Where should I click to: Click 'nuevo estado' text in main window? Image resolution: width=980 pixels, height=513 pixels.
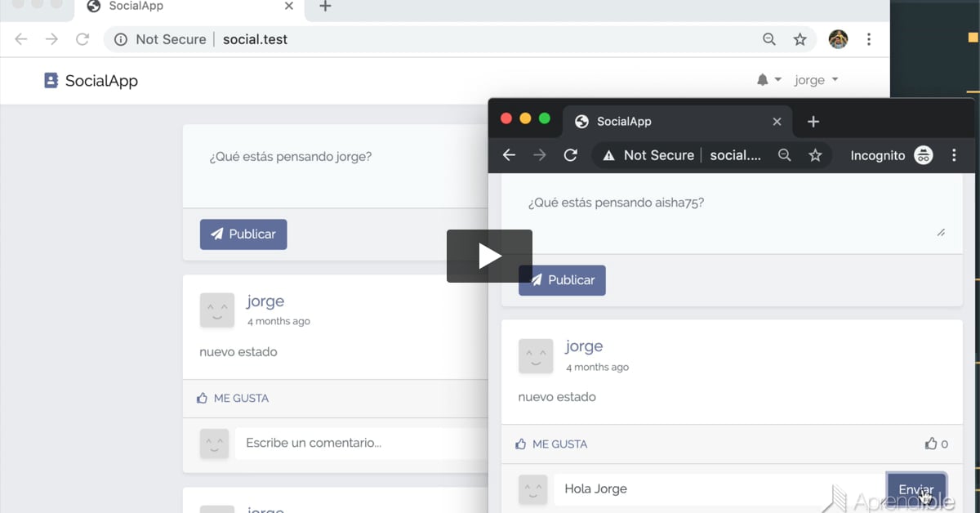[238, 352]
